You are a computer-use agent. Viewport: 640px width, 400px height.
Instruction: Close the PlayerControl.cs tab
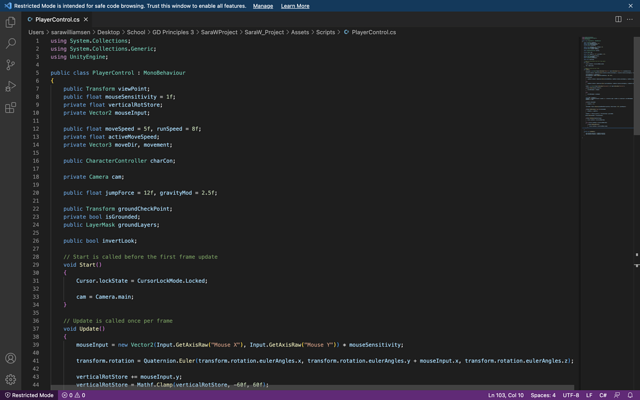(x=86, y=19)
